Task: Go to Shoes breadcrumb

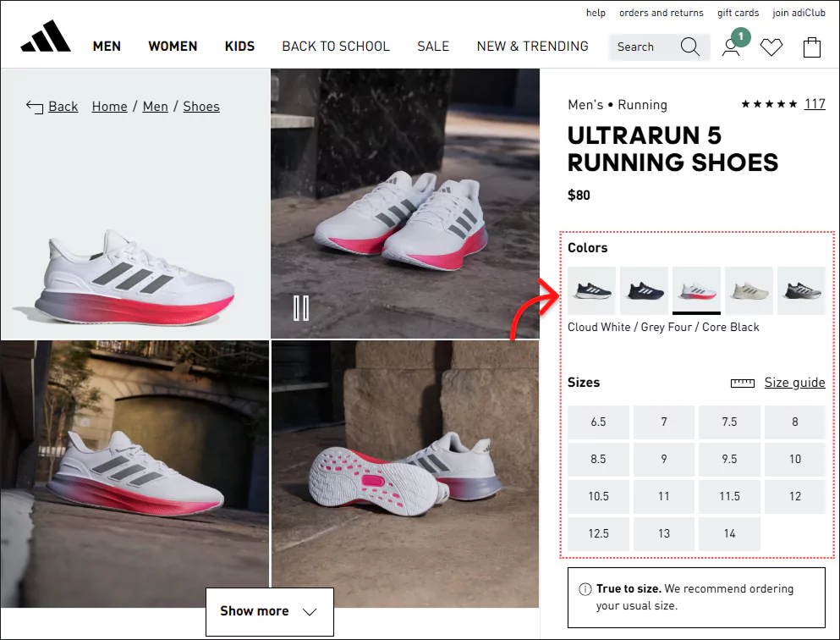Action: (x=201, y=107)
